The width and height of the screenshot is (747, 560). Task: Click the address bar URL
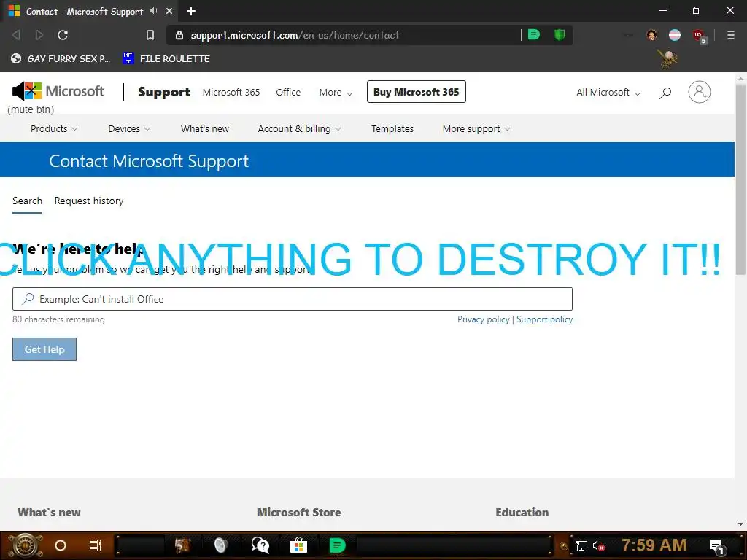coord(295,35)
